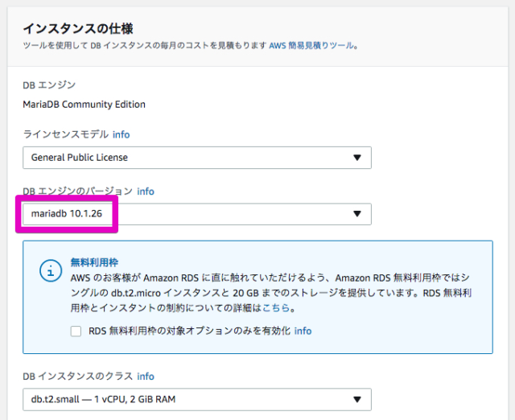The height and width of the screenshot is (420, 515).
Task: Click the blue info circle icon
Action: 51,271
